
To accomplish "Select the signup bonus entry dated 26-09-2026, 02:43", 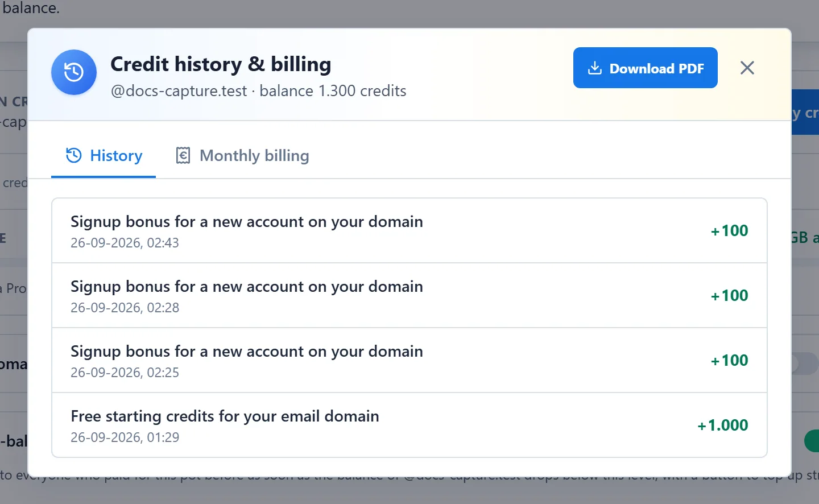I will coord(409,230).
